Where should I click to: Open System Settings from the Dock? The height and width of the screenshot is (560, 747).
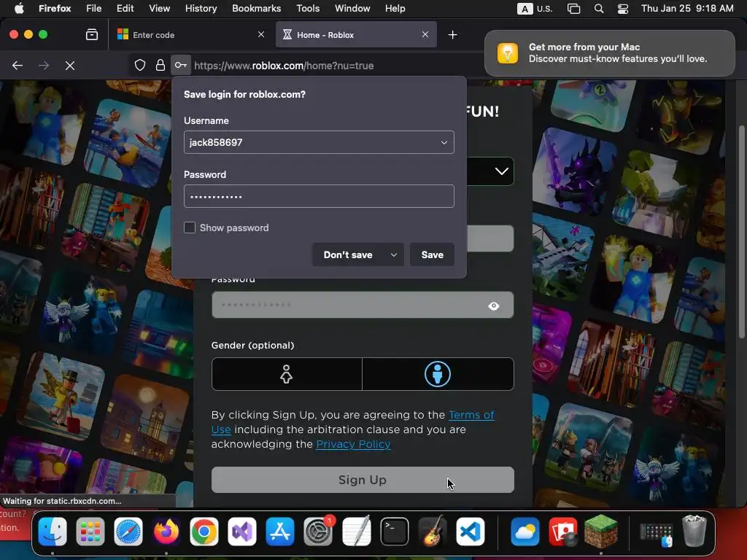(318, 531)
